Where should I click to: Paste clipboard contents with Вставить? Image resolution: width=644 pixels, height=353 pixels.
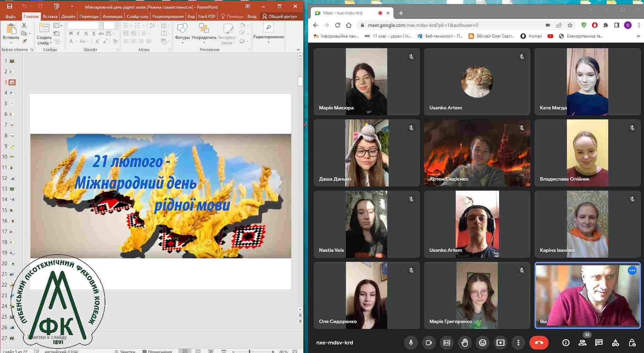[11, 33]
